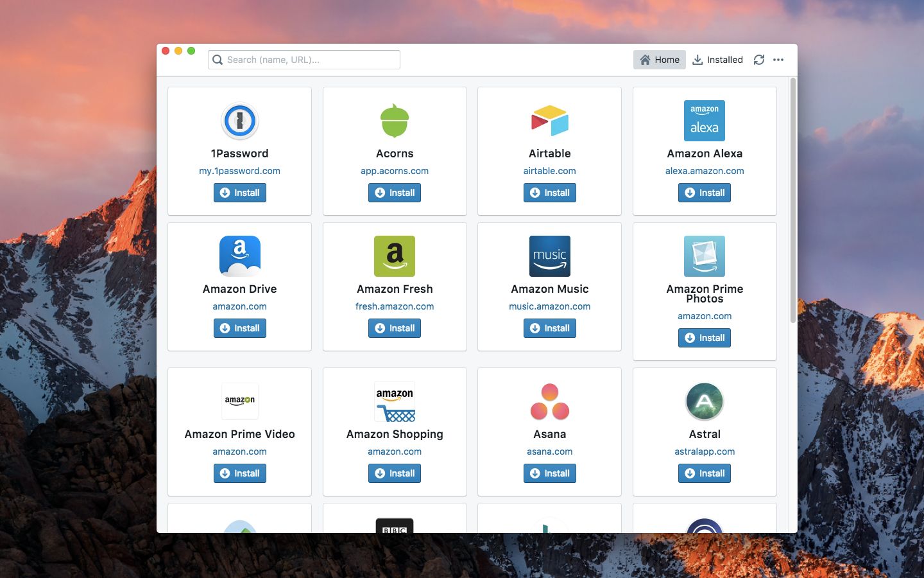Click the Airtable title text
This screenshot has height=578, width=924.
click(x=550, y=153)
